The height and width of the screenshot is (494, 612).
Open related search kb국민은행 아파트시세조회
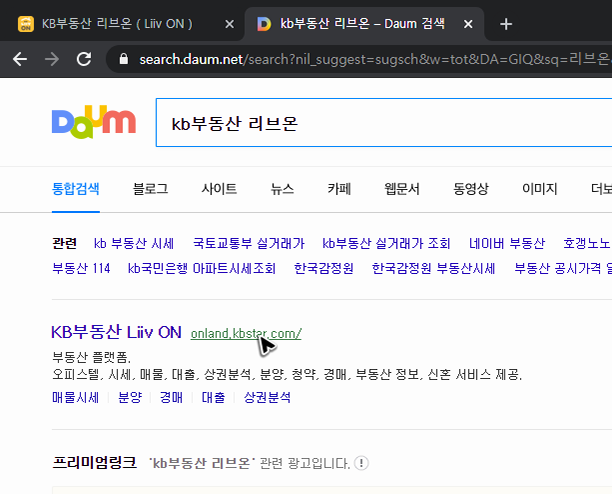pos(202,268)
